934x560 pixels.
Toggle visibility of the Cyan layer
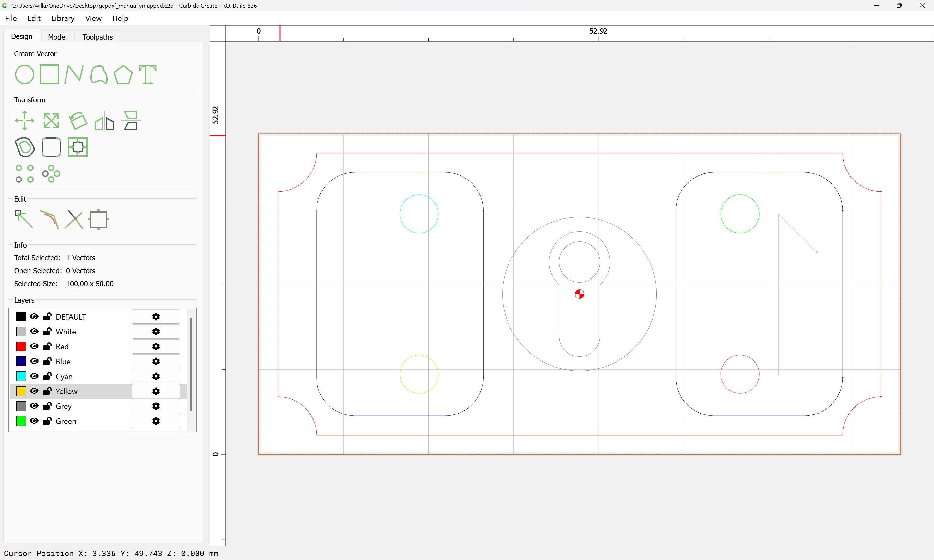click(34, 376)
